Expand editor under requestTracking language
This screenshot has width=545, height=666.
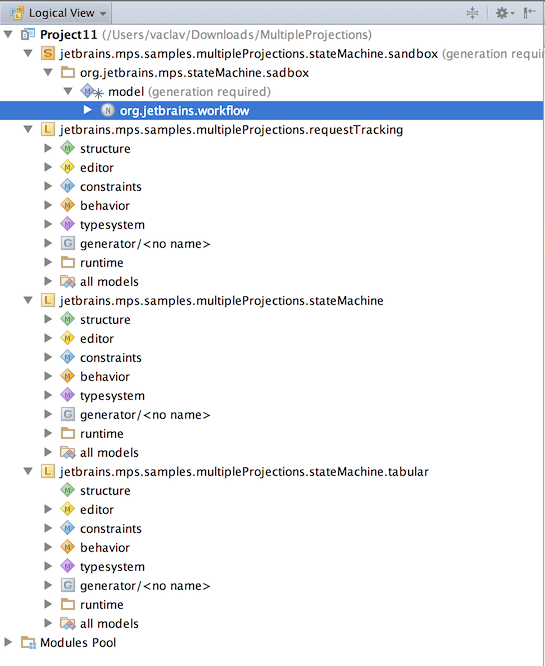tap(48, 167)
